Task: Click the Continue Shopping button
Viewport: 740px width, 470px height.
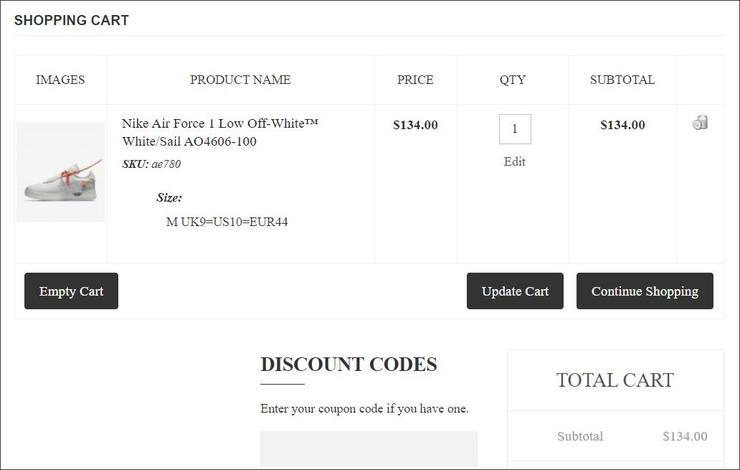Action: click(x=645, y=291)
